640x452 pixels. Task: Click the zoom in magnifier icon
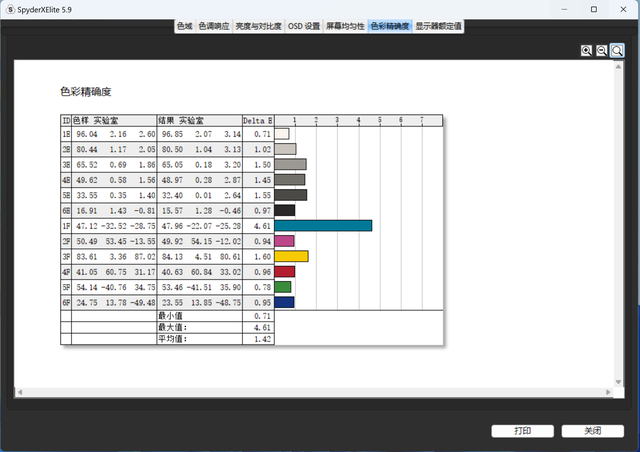tap(587, 50)
